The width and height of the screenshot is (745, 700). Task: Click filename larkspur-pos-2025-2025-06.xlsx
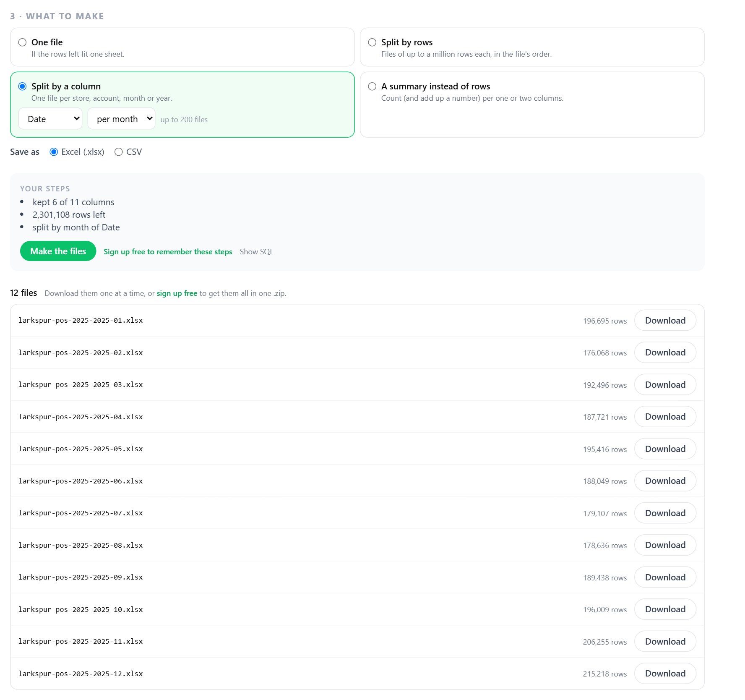tap(81, 481)
